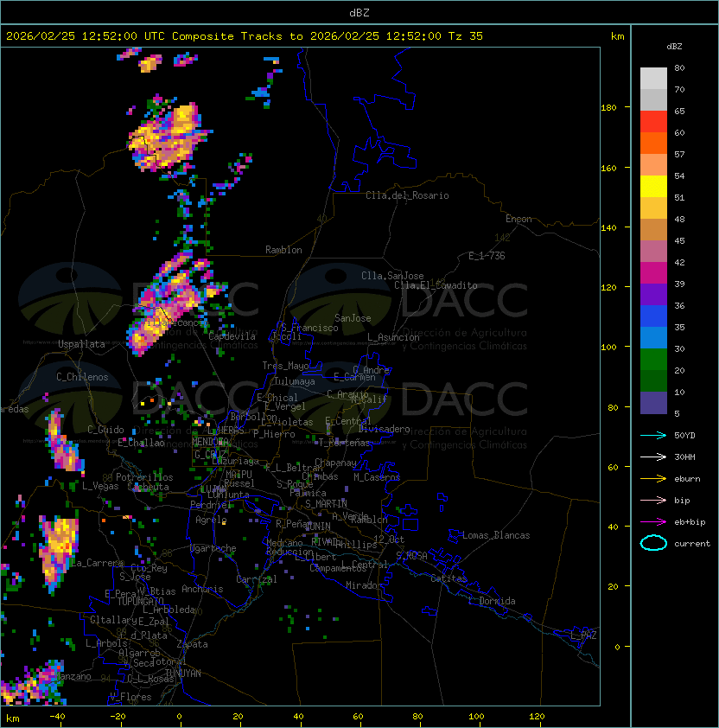The height and width of the screenshot is (728, 719).
Task: Click the V_Flores map label
Action: pos(130,697)
